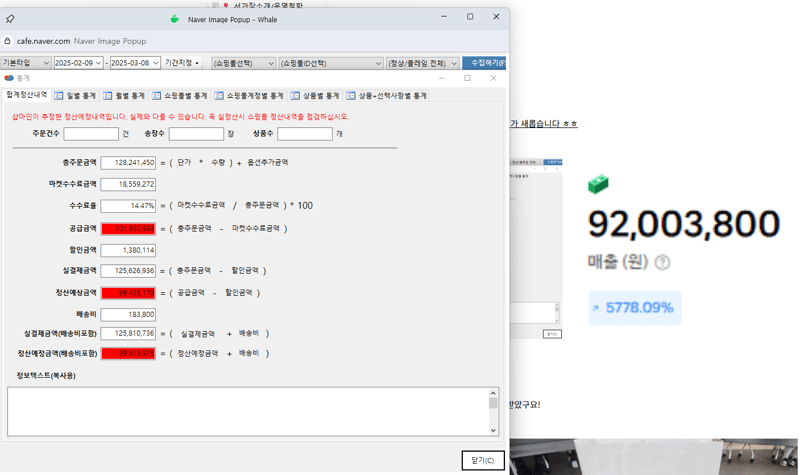Viewport: 800px width, 475px height.
Task: Click the small screenshot thumbnail behind popup
Action: [x=536, y=248]
